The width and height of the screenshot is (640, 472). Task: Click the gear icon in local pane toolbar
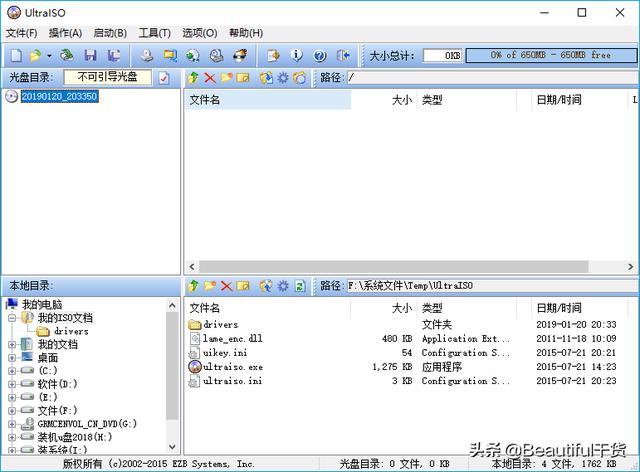[x=283, y=286]
